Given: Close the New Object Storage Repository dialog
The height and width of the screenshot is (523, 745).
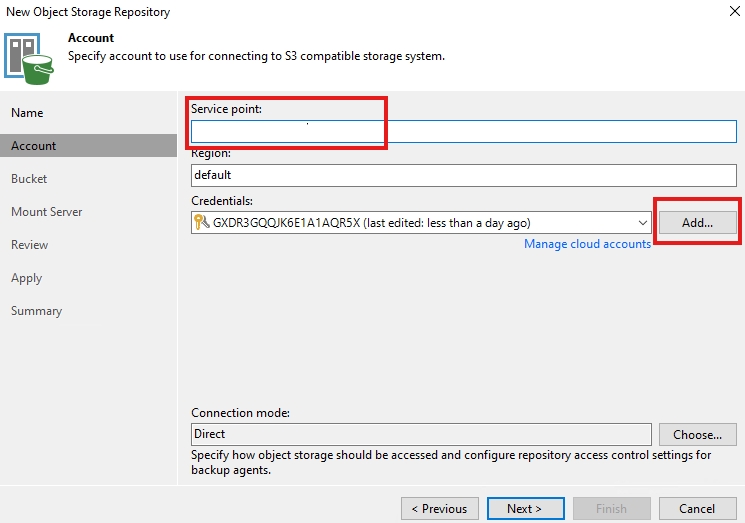Looking at the screenshot, I should click(x=723, y=12).
